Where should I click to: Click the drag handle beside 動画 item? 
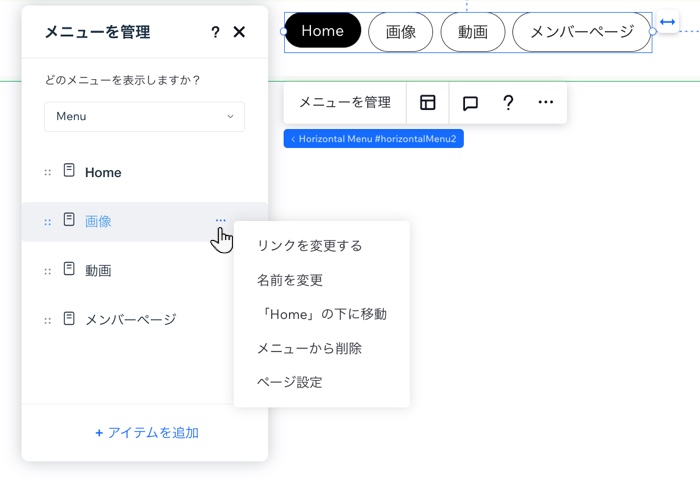click(x=47, y=271)
